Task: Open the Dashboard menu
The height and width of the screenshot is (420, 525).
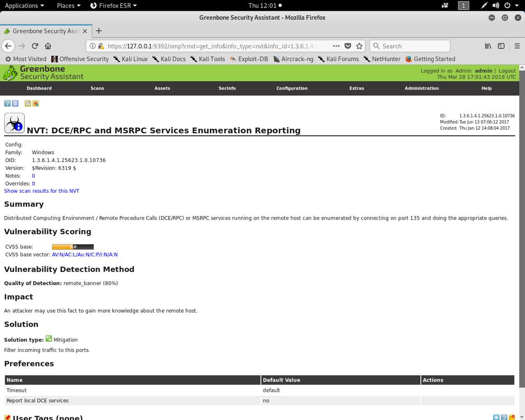Action: tap(39, 88)
